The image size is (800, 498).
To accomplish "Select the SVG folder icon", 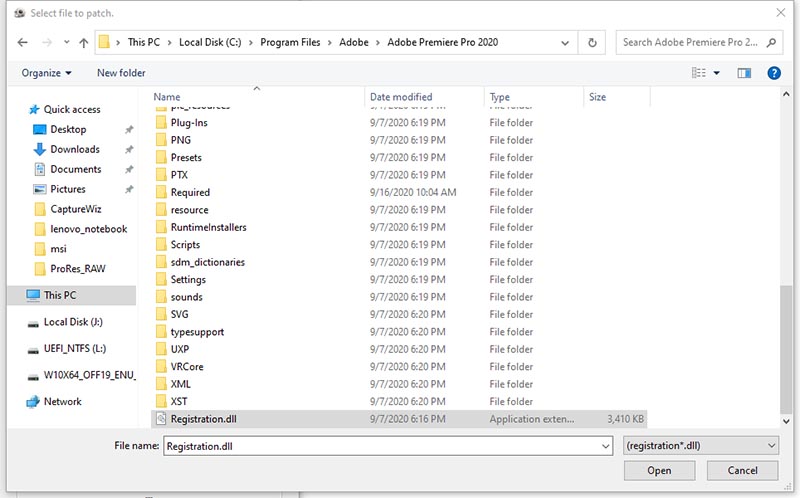I will point(161,314).
